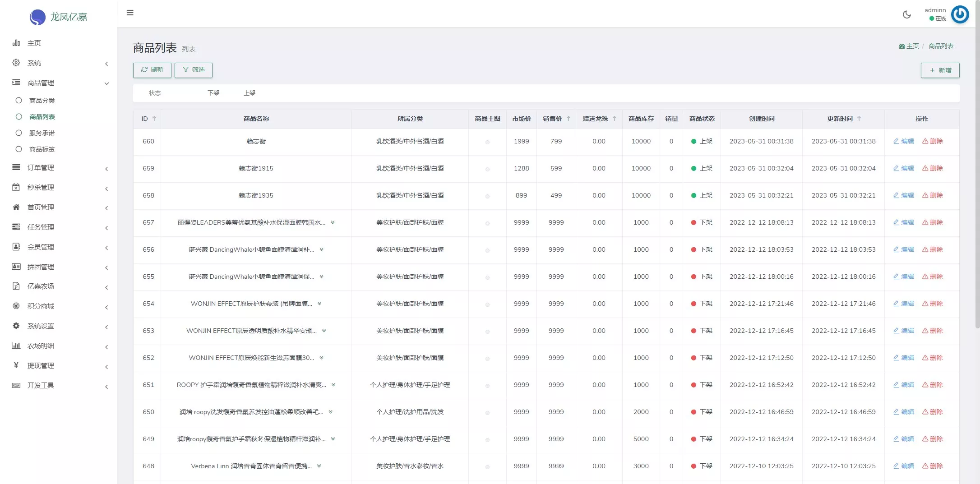The height and width of the screenshot is (484, 980).
Task: Open the admin user avatar
Action: pyautogui.click(x=960, y=14)
